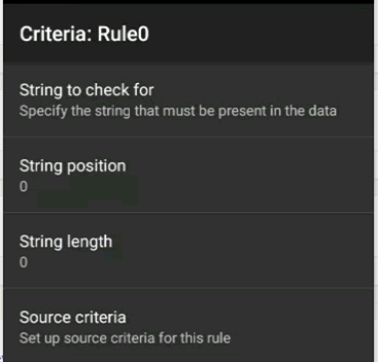Click the word 'Rule0' in the header
Image resolution: width=378 pixels, height=362 pixels.
123,34
